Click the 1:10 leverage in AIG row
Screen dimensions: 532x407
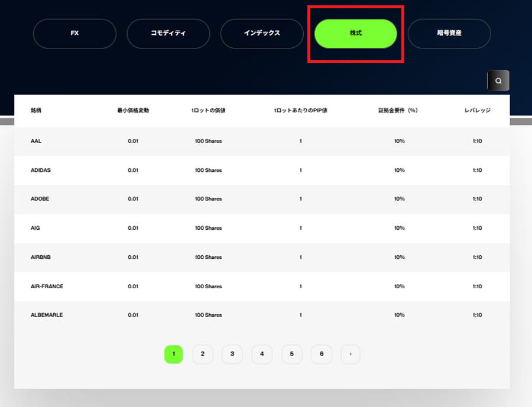coord(478,228)
